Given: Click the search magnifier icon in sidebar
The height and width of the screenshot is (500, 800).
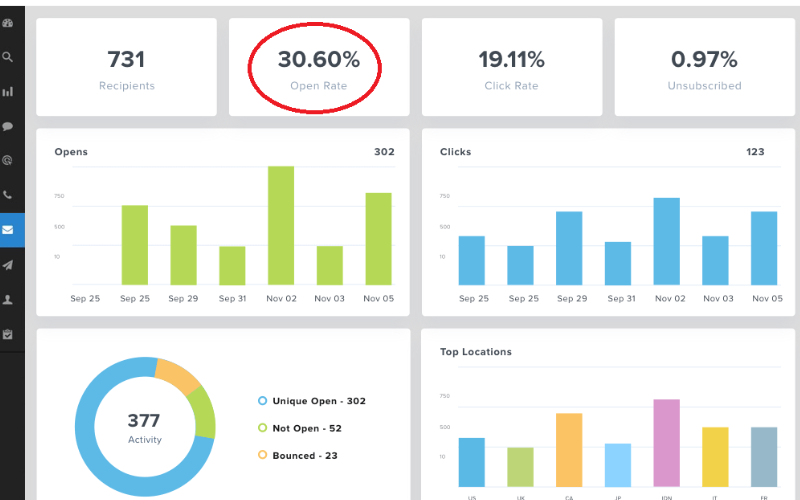Looking at the screenshot, I should click(x=8, y=57).
